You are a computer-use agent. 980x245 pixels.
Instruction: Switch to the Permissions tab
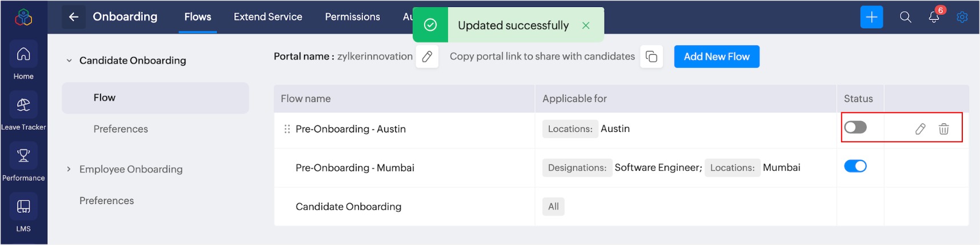point(352,17)
